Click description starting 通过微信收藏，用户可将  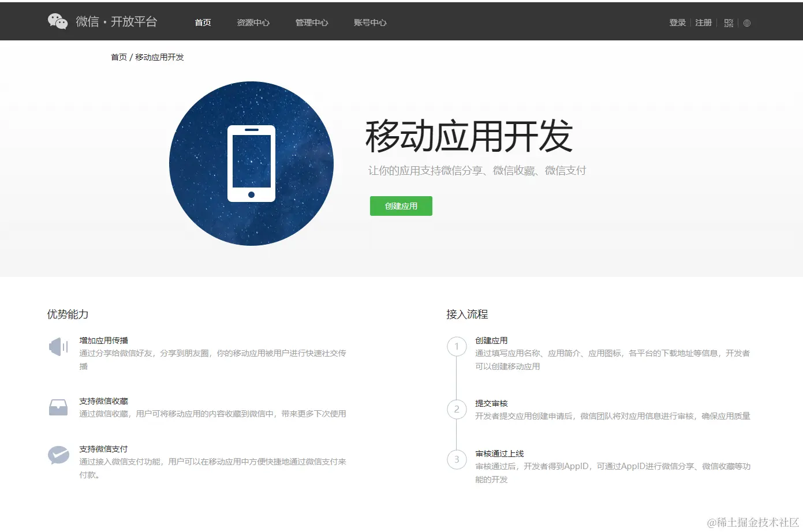point(212,414)
